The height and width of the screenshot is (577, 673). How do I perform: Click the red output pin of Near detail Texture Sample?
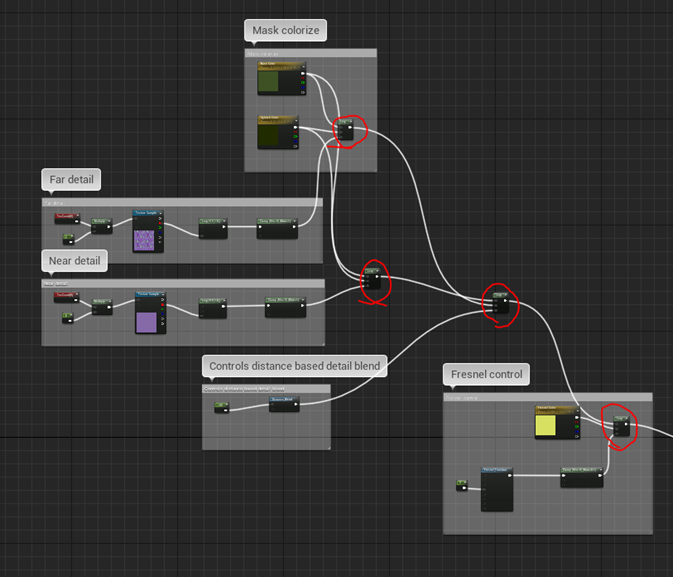click(163, 305)
